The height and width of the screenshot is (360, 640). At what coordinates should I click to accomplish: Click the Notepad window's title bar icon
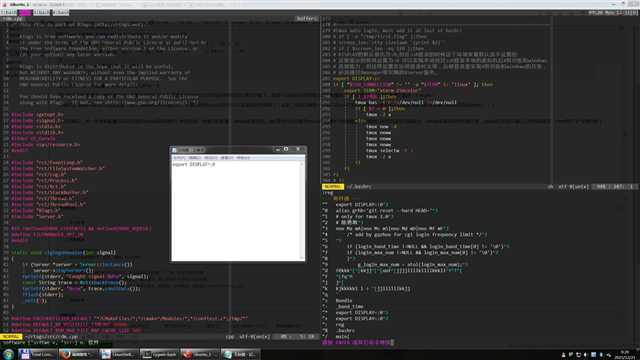tap(175, 150)
